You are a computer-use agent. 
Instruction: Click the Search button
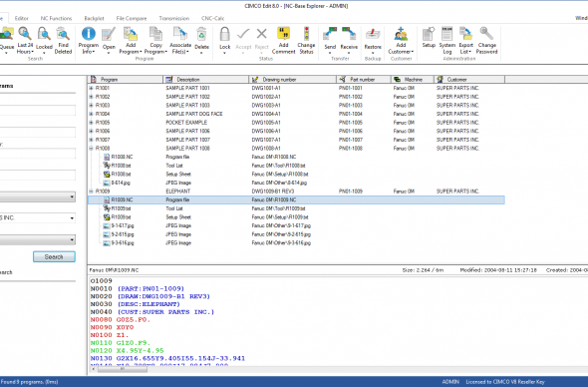[x=54, y=256]
